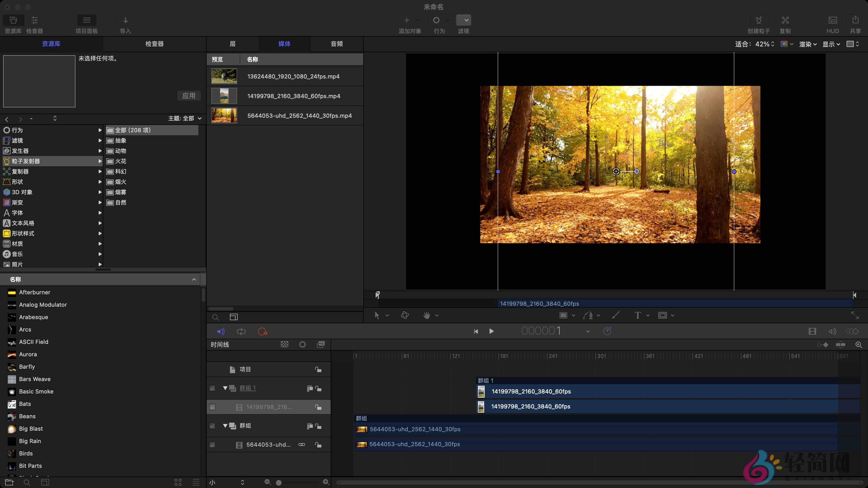Click the Replicate (复制) toolbar icon
The height and width of the screenshot is (488, 868).
(x=785, y=21)
